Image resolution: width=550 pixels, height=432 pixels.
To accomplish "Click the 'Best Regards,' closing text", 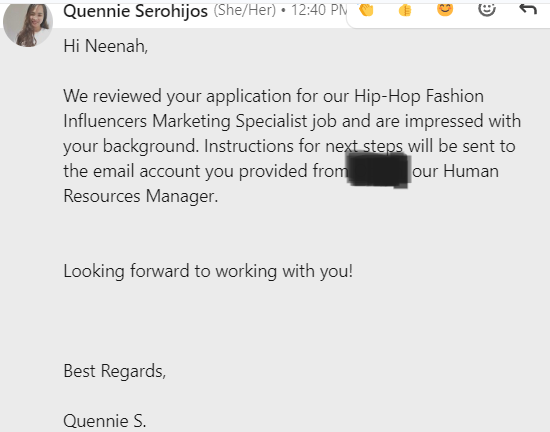I will tap(115, 371).
